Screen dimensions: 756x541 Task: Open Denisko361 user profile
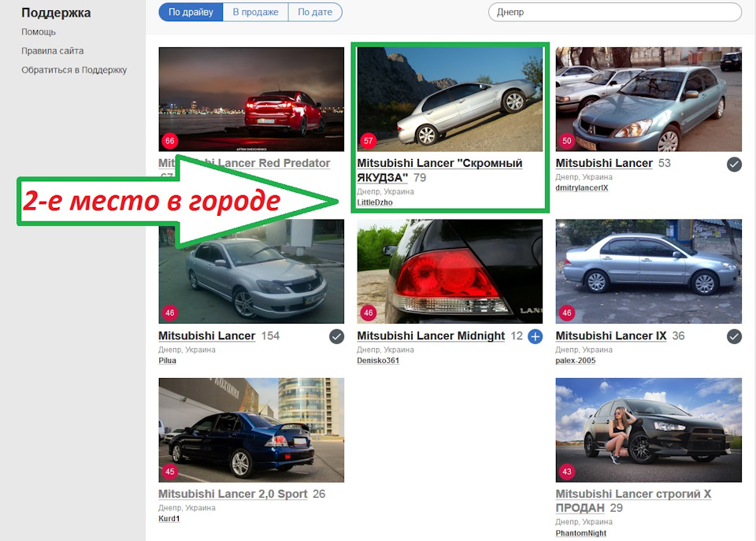click(x=378, y=360)
